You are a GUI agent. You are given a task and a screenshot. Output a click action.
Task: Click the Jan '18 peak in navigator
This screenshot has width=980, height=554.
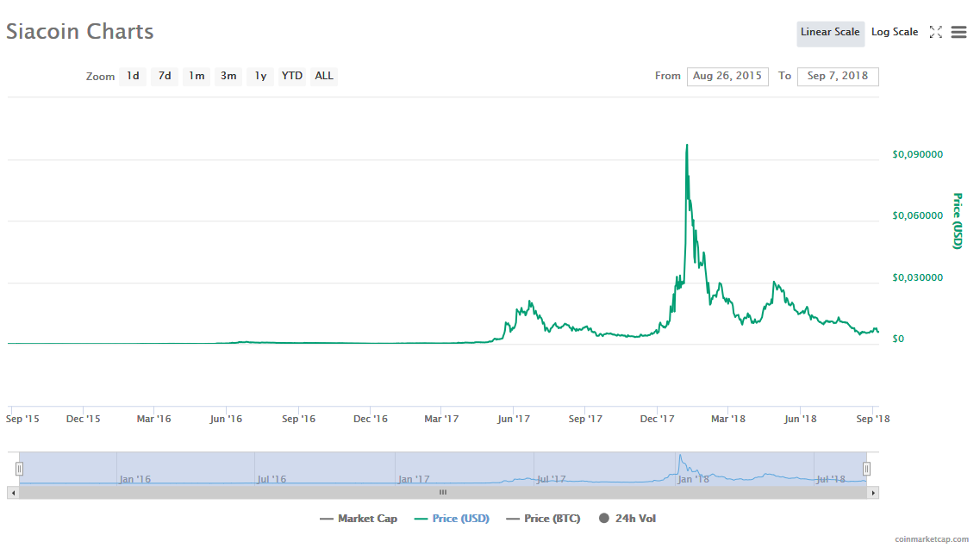pos(680,457)
